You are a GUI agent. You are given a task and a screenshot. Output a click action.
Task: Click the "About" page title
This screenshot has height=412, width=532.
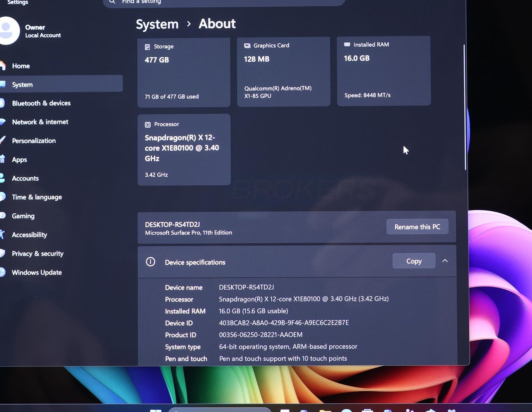coord(217,24)
